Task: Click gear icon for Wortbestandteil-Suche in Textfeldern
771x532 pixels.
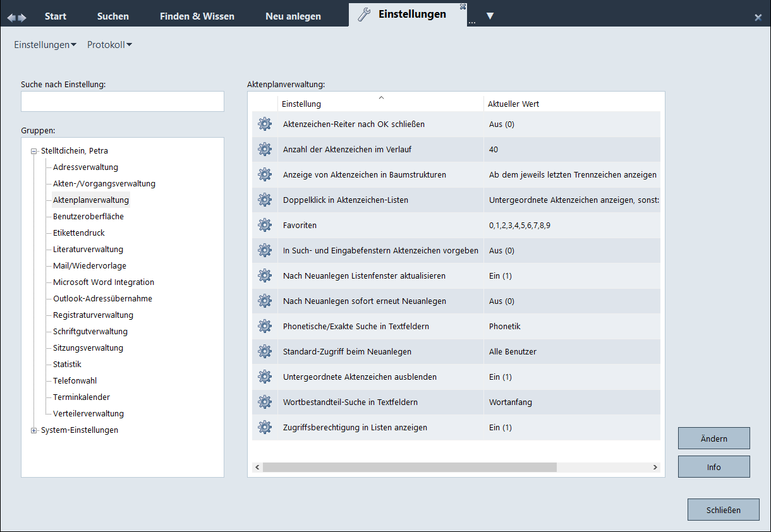Action: (265, 402)
